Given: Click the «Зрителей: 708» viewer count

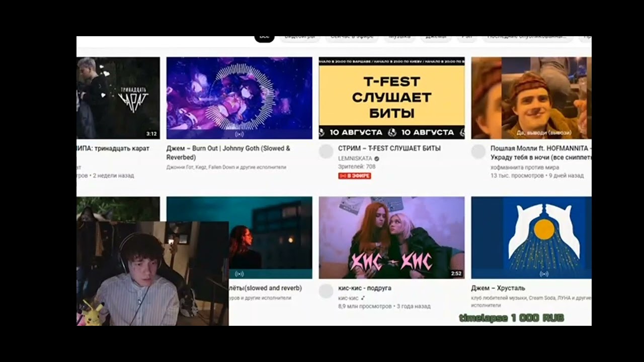Looking at the screenshot, I should (x=357, y=166).
